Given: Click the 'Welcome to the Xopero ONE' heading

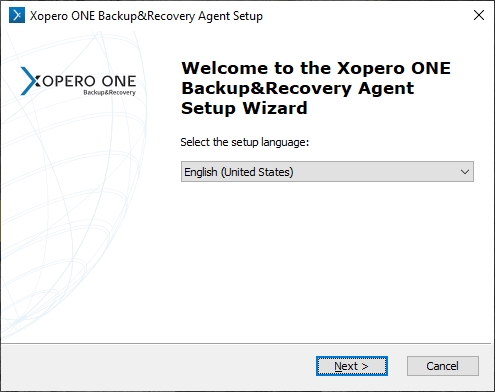Looking at the screenshot, I should click(316, 88).
